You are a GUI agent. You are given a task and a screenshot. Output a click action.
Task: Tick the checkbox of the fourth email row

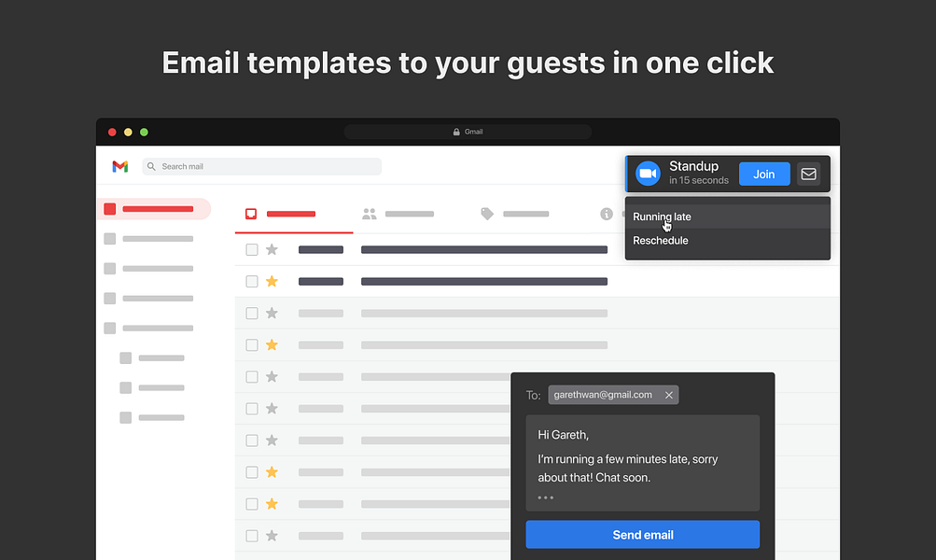tap(252, 345)
